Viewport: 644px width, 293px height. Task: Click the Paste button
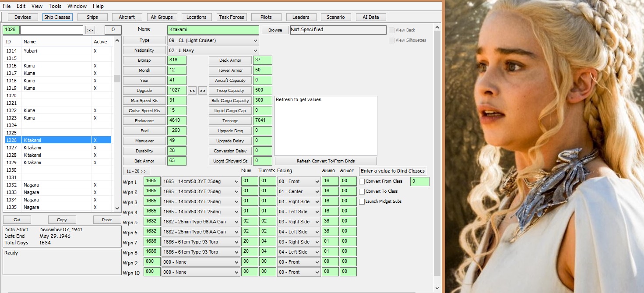pyautogui.click(x=107, y=220)
